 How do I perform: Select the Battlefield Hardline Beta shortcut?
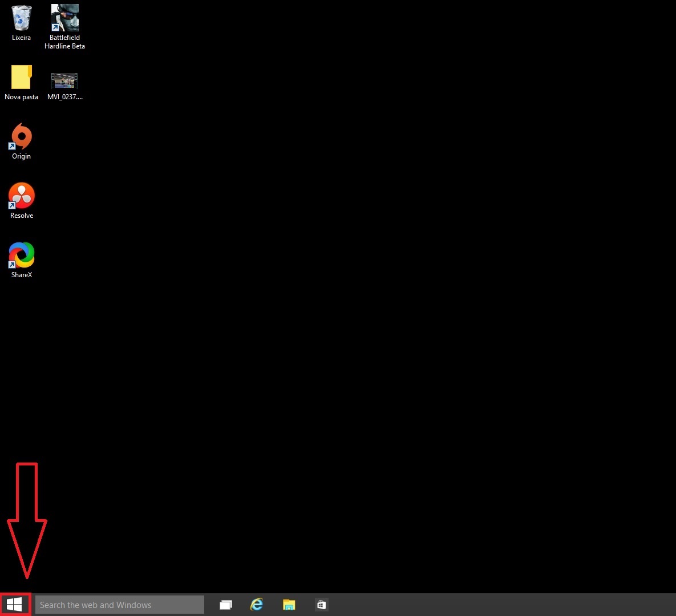[64, 18]
